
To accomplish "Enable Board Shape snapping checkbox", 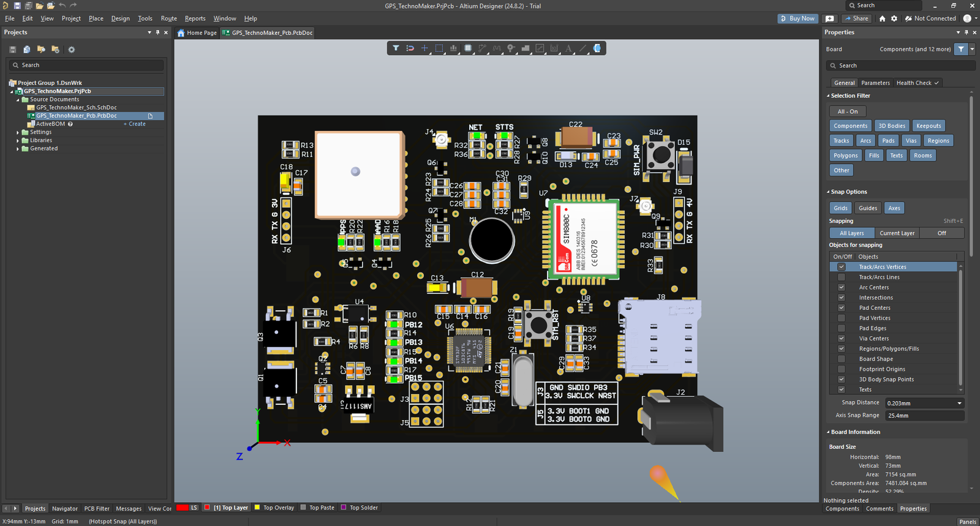I will [x=842, y=359].
